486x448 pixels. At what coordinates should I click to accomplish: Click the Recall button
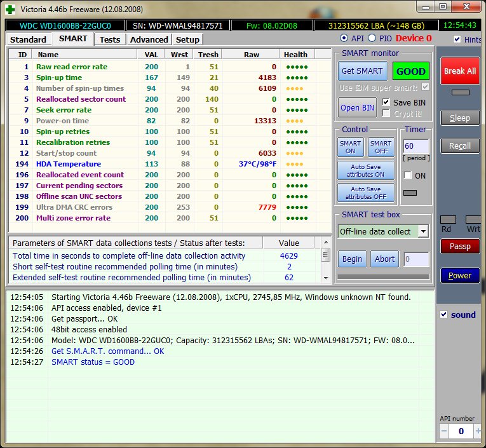460,146
